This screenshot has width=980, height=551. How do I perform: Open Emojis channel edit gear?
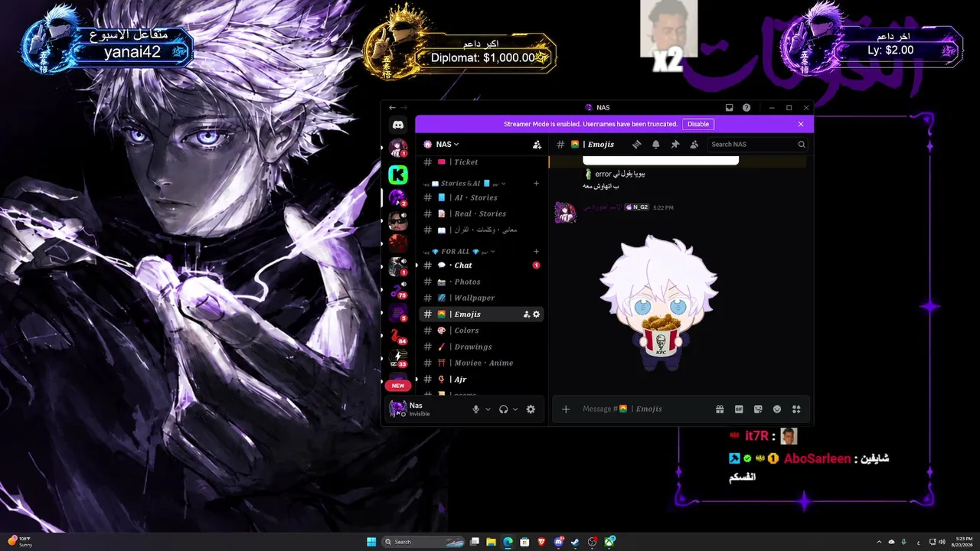(536, 315)
